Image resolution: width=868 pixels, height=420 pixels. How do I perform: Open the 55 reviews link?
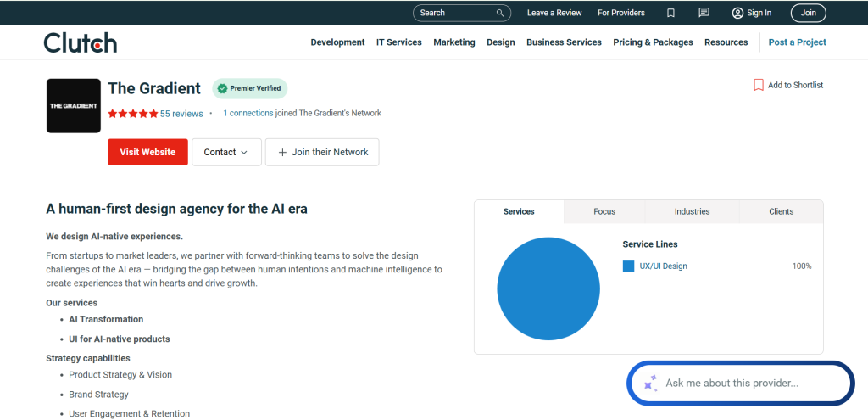[x=181, y=114]
